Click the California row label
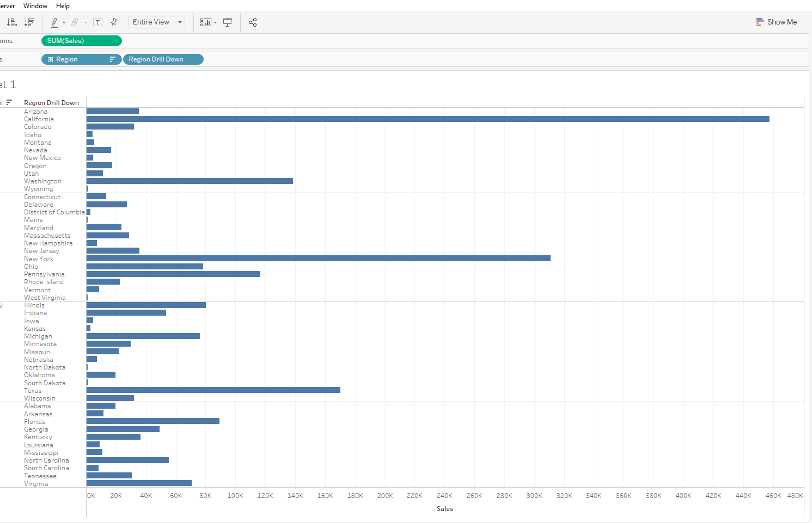Image resolution: width=812 pixels, height=523 pixels. click(39, 119)
